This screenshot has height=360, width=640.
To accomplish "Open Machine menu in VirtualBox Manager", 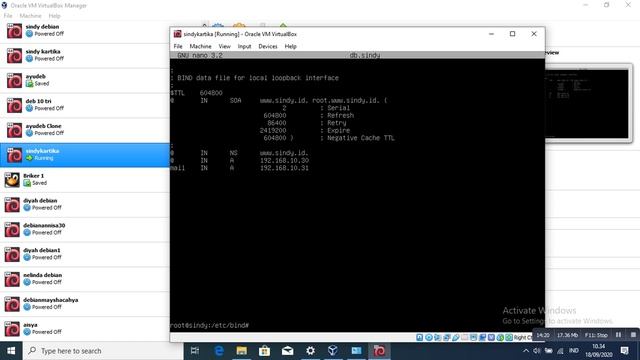I will point(31,16).
